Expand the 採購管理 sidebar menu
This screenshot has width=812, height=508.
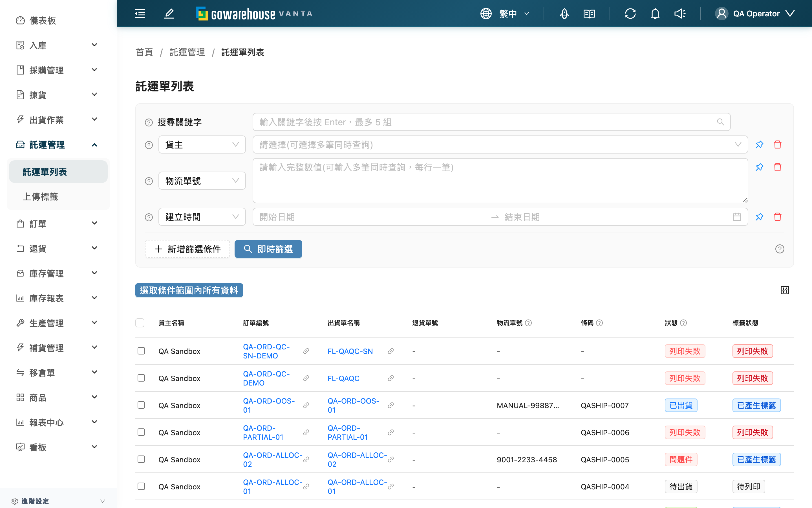pyautogui.click(x=58, y=70)
